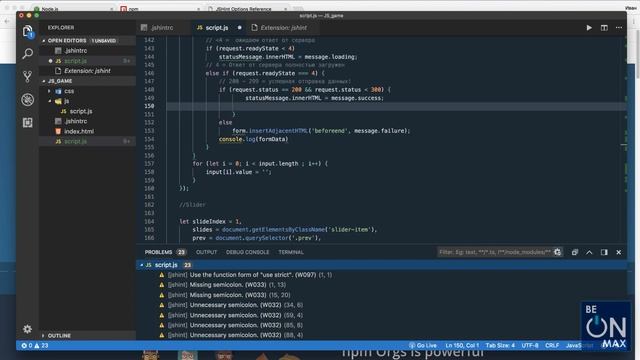Viewport: 640px width, 360px height.
Task: Click the unsaved dot on script.js tab
Action: 240,28
